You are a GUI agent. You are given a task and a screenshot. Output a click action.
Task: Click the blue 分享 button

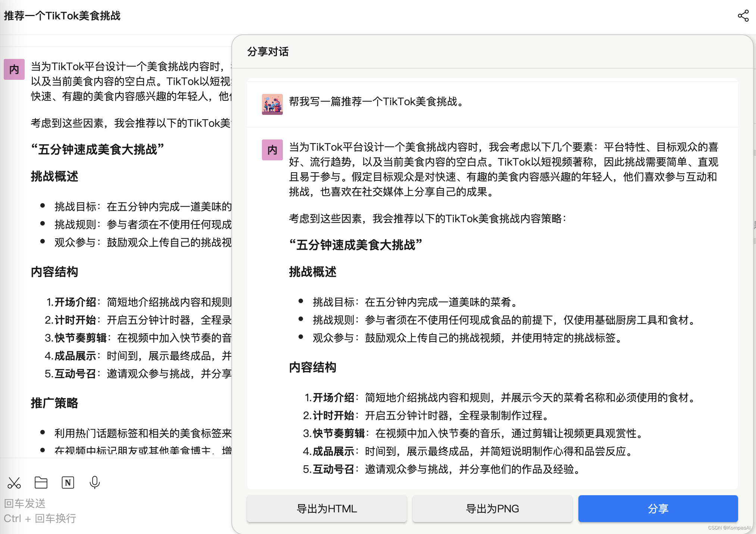[x=657, y=509]
